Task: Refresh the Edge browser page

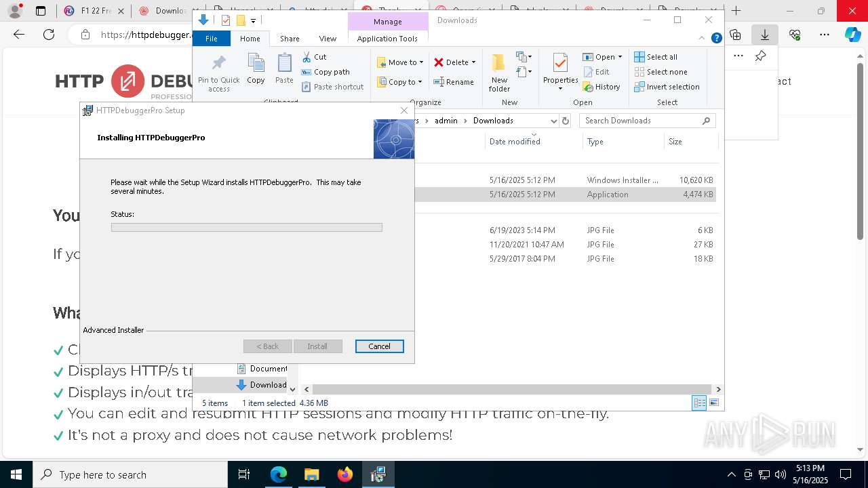Action: (49, 35)
